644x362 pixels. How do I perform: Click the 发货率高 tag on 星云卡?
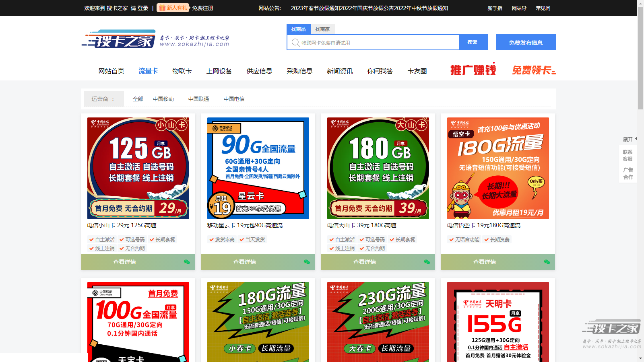coord(222,239)
